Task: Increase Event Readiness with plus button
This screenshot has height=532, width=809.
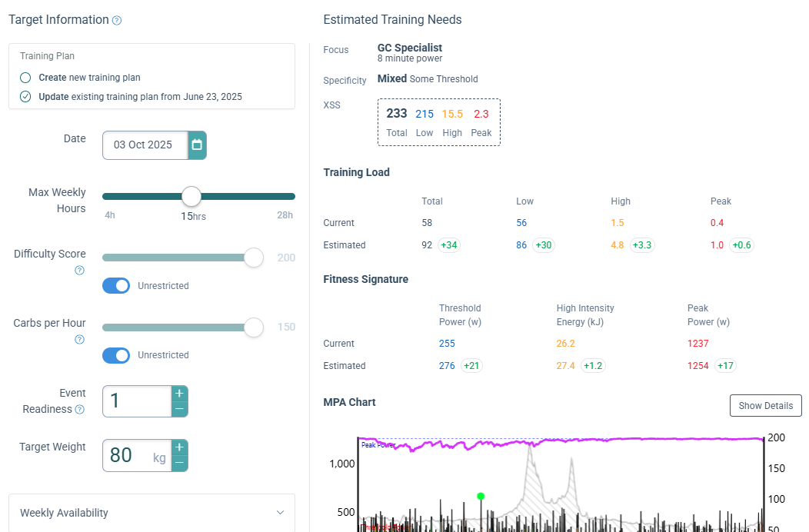Action: [179, 394]
